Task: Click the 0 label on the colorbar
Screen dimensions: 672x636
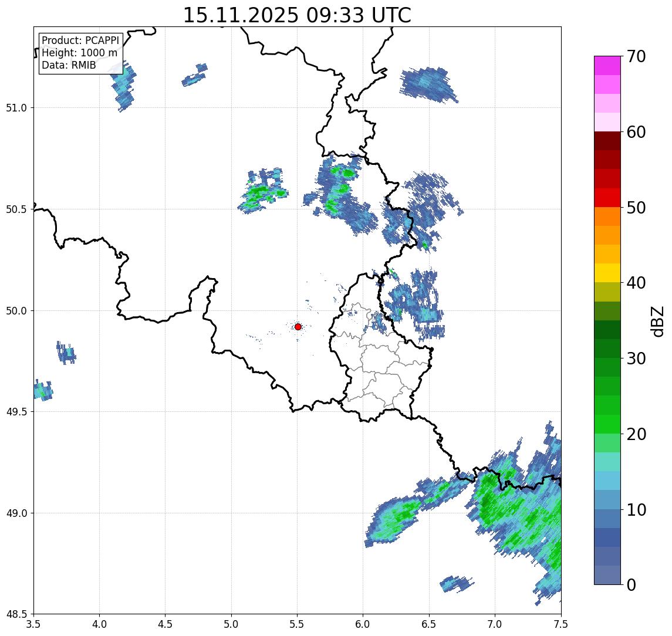Action: tap(632, 584)
